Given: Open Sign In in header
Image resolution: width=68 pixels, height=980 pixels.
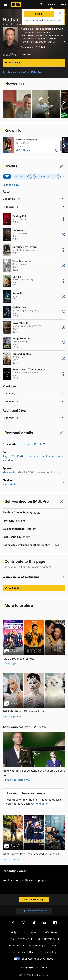Looking at the screenshot, I should tap(51, 5).
